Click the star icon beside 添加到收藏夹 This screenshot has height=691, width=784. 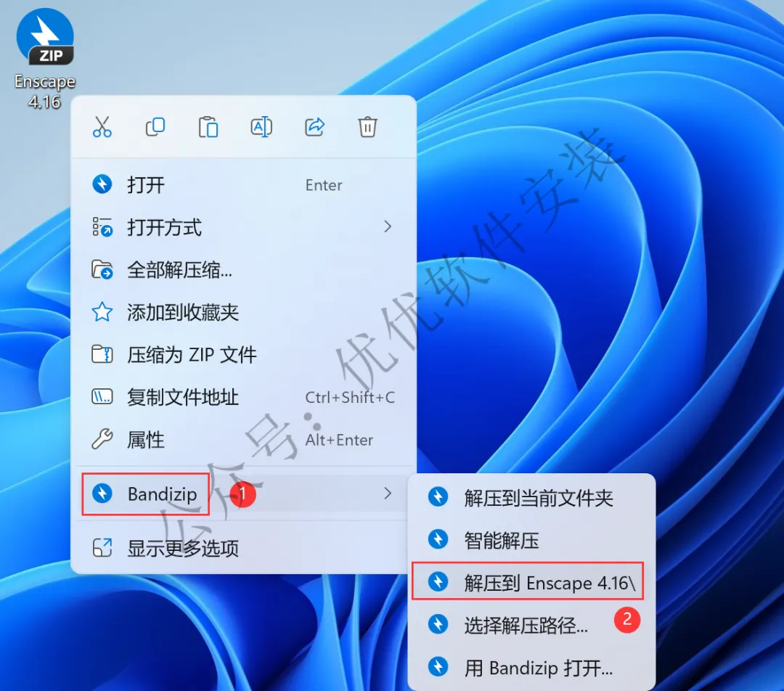[x=102, y=312]
